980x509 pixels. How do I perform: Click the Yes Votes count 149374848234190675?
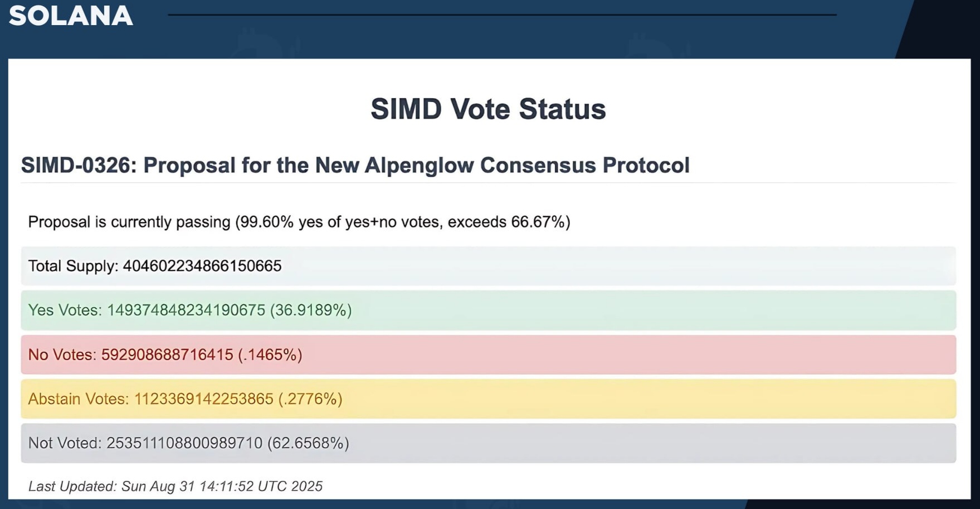186,310
